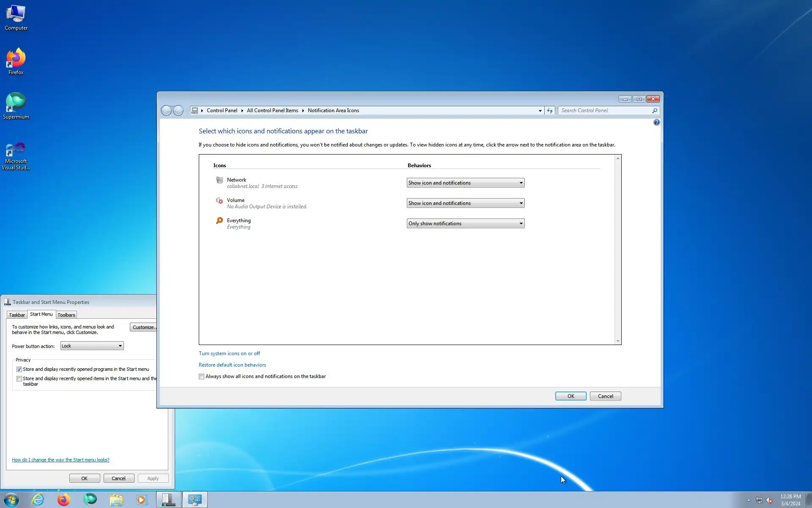Open Windows Media Player from taskbar
The width and height of the screenshot is (812, 508).
pyautogui.click(x=142, y=500)
